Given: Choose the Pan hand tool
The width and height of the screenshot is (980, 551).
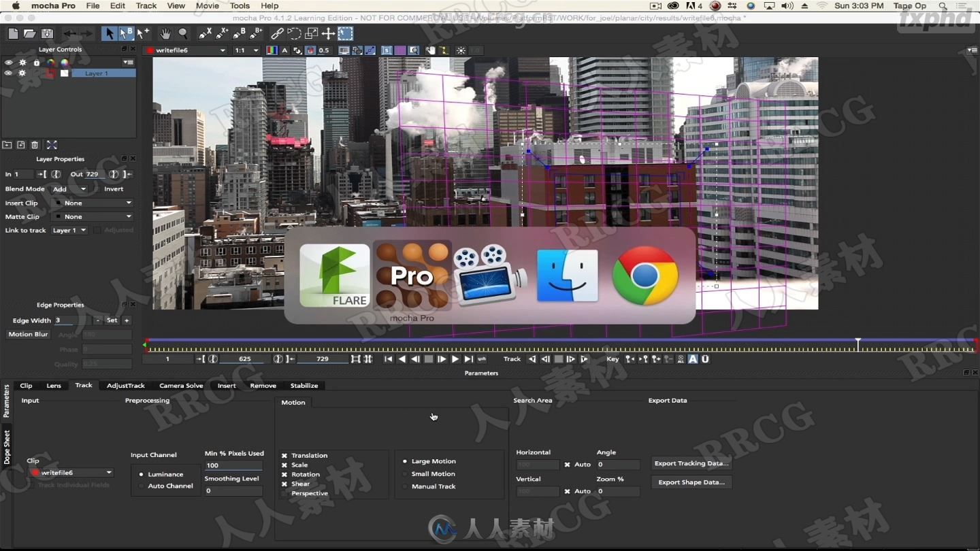Looking at the screenshot, I should tap(165, 33).
